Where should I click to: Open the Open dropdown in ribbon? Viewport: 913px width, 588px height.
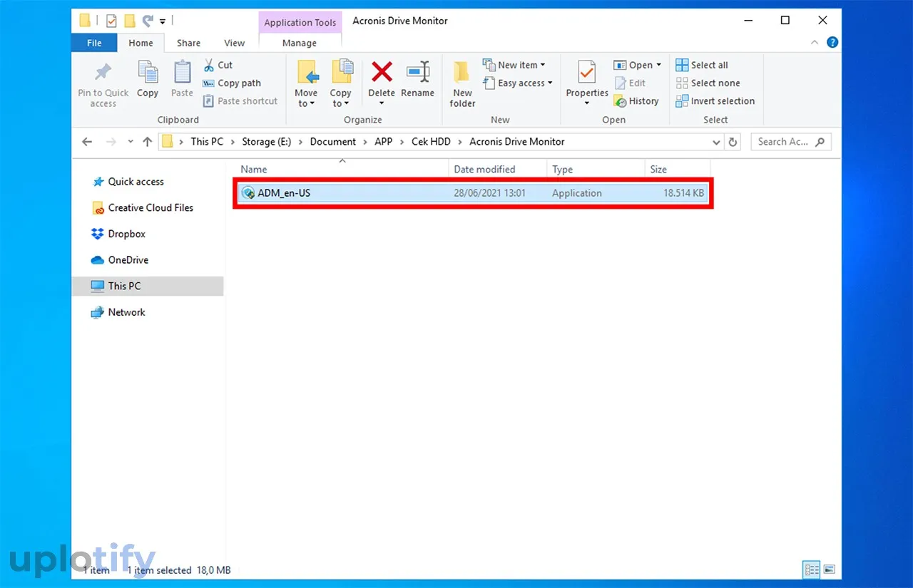tap(638, 65)
